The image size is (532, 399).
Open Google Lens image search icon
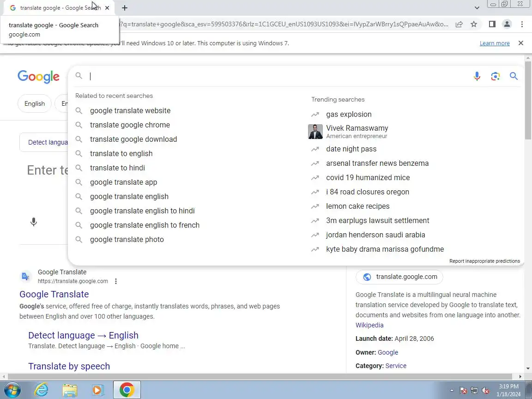coord(495,76)
